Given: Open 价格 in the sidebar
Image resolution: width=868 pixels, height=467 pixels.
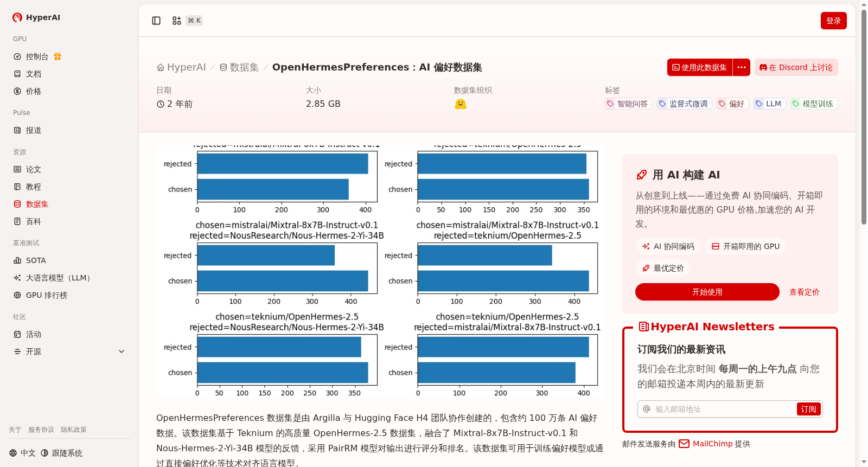Looking at the screenshot, I should pyautogui.click(x=34, y=91).
